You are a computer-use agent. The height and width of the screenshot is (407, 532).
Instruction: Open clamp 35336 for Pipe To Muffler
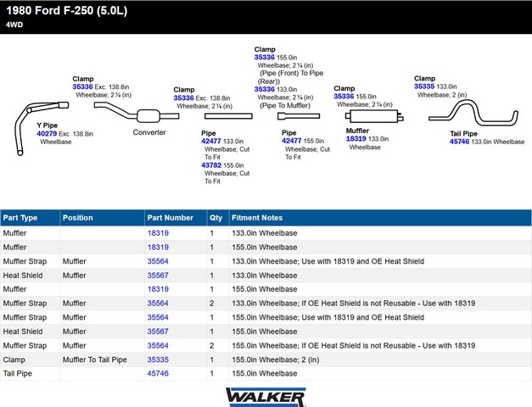pos(265,89)
